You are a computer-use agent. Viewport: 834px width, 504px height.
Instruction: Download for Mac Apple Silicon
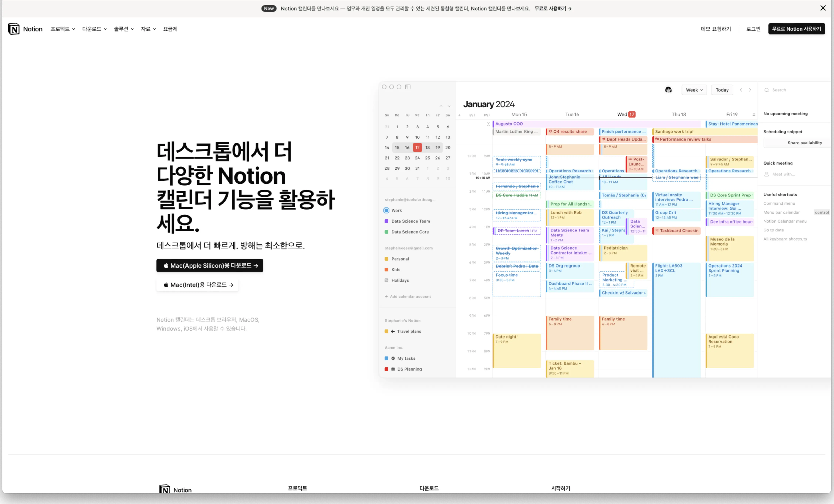[209, 266]
